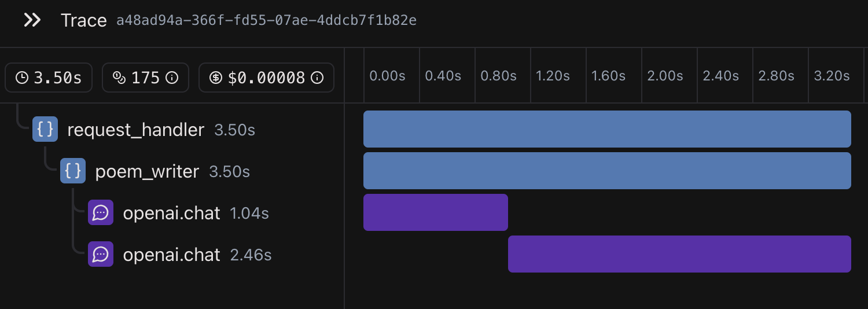Click the poem_writer timeline bar
The image size is (868, 309).
click(607, 171)
